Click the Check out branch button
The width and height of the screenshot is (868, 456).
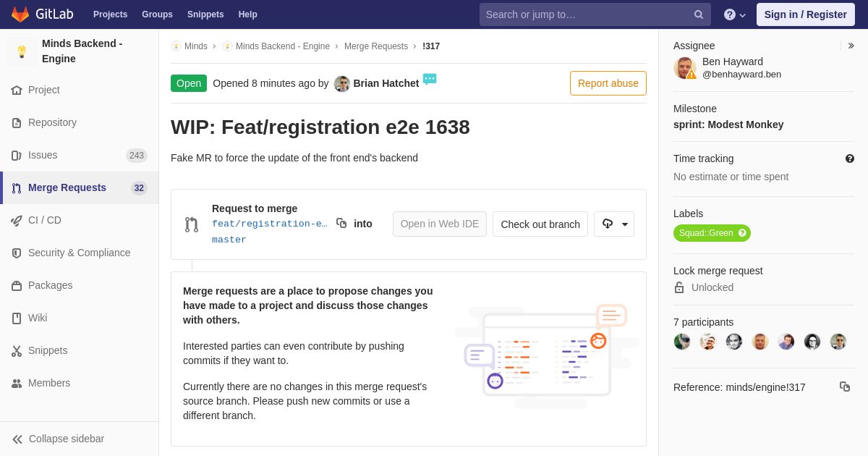(x=540, y=224)
